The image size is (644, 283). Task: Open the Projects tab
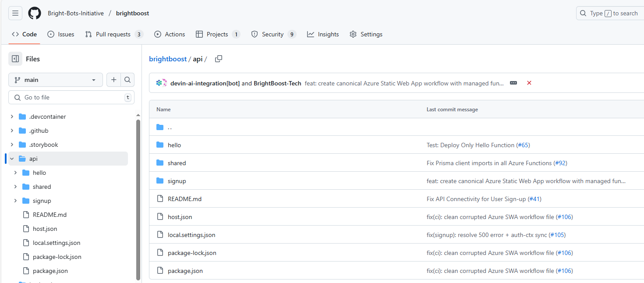pyautogui.click(x=218, y=34)
